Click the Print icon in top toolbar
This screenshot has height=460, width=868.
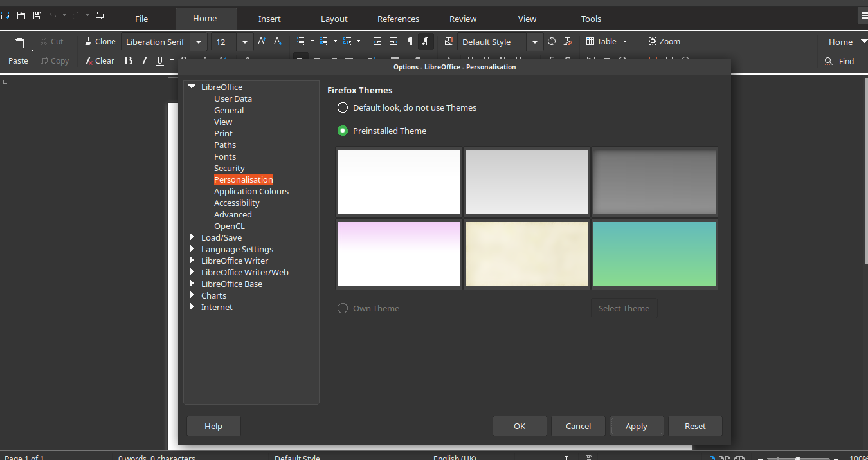(x=100, y=15)
